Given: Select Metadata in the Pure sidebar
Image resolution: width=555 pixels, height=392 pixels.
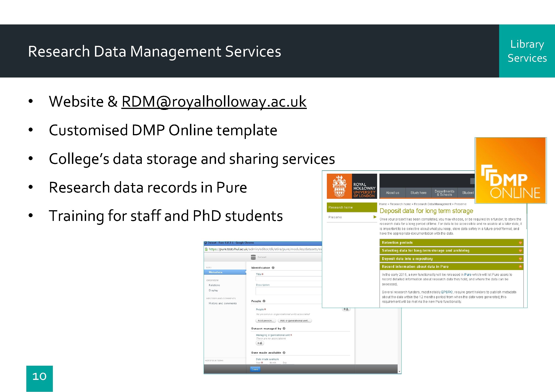Looking at the screenshot, I should tap(216, 272).
